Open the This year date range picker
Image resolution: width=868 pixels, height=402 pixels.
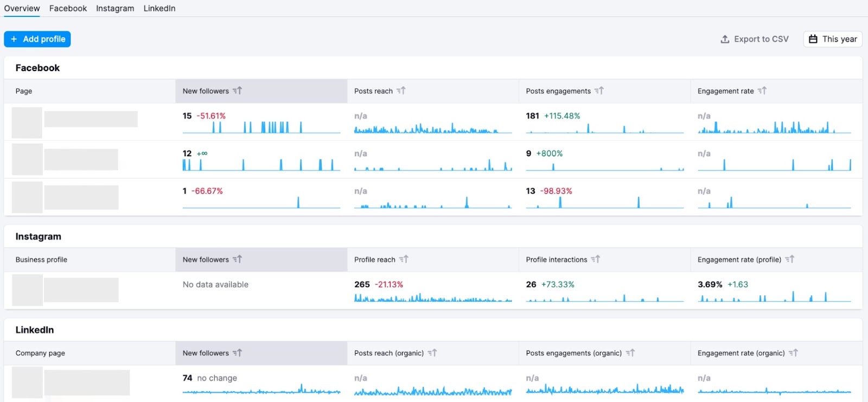tap(833, 39)
